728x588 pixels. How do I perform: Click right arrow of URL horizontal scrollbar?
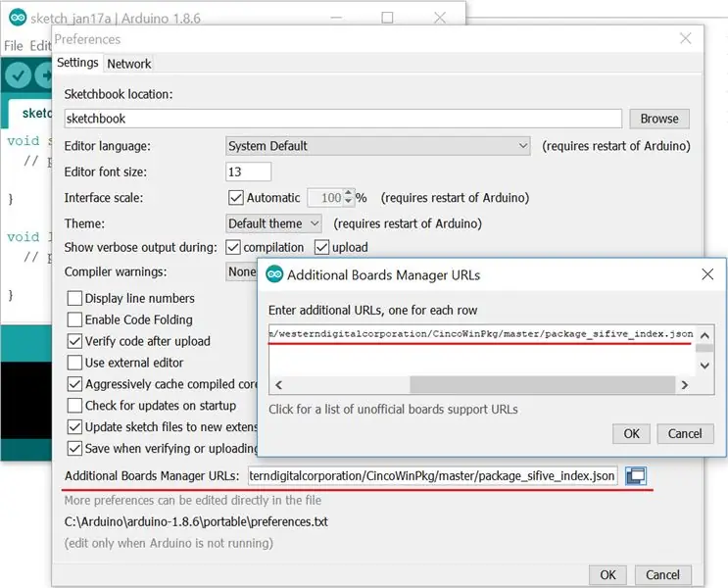coord(684,385)
